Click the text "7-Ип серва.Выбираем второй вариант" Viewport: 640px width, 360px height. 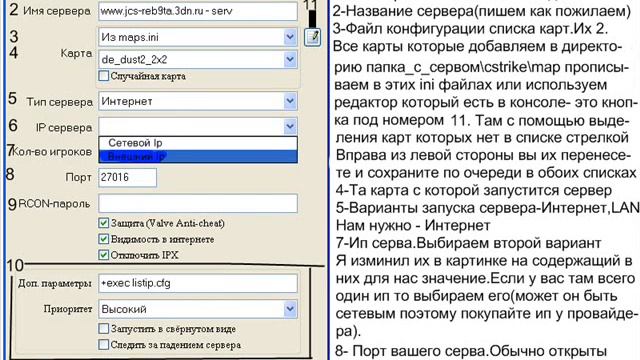point(468,243)
